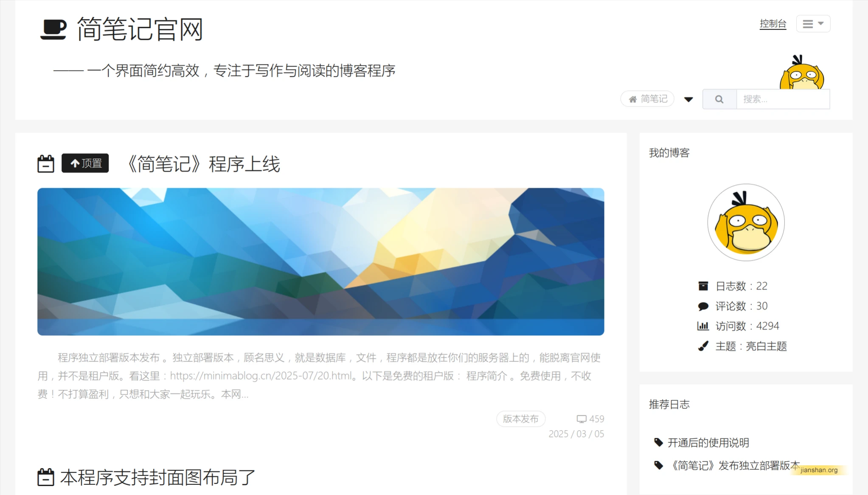Focus the 搜索 input field

(783, 99)
